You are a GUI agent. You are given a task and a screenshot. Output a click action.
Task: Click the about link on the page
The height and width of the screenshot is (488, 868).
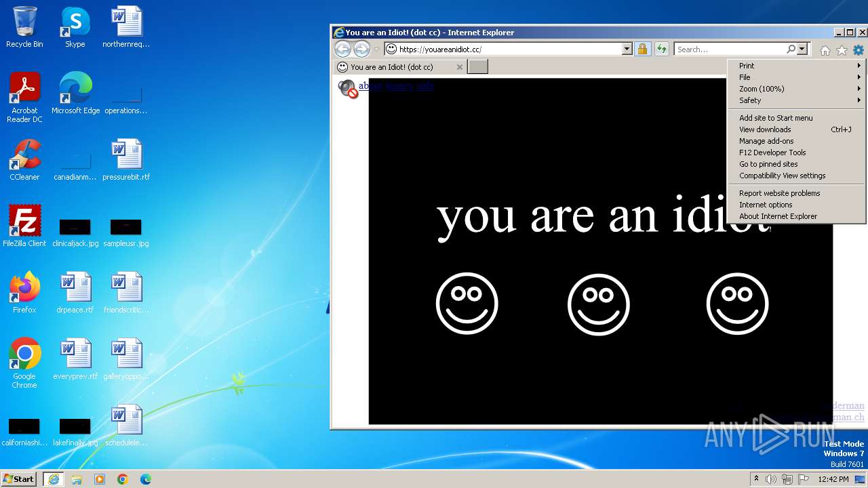[x=370, y=86]
